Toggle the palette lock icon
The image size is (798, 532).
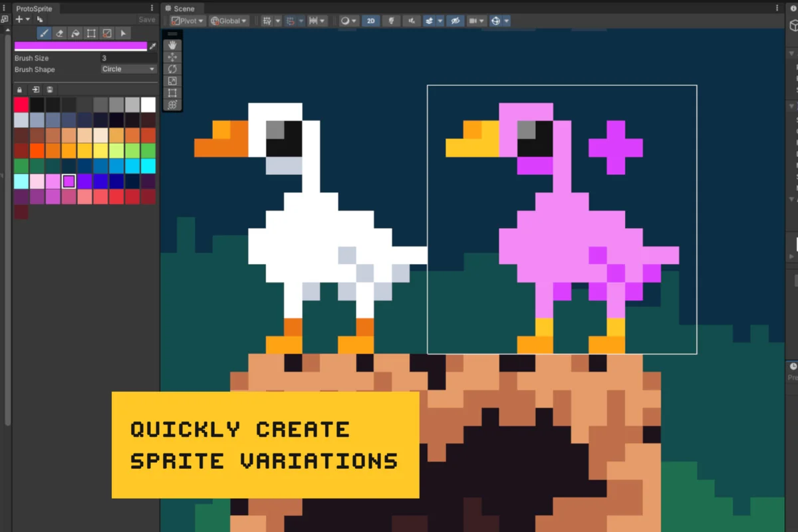tap(19, 89)
